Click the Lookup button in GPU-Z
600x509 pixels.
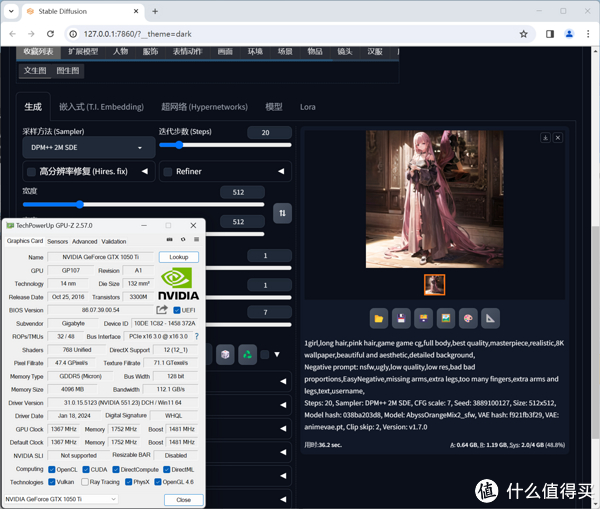[x=178, y=257]
